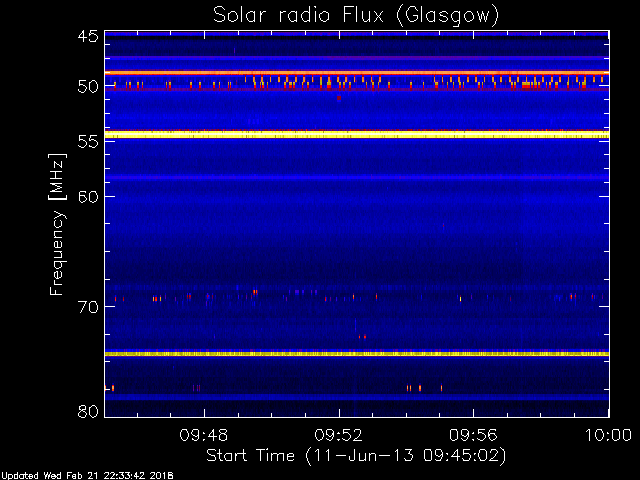Click the yellow interference line above 75 MHz

[357, 354]
